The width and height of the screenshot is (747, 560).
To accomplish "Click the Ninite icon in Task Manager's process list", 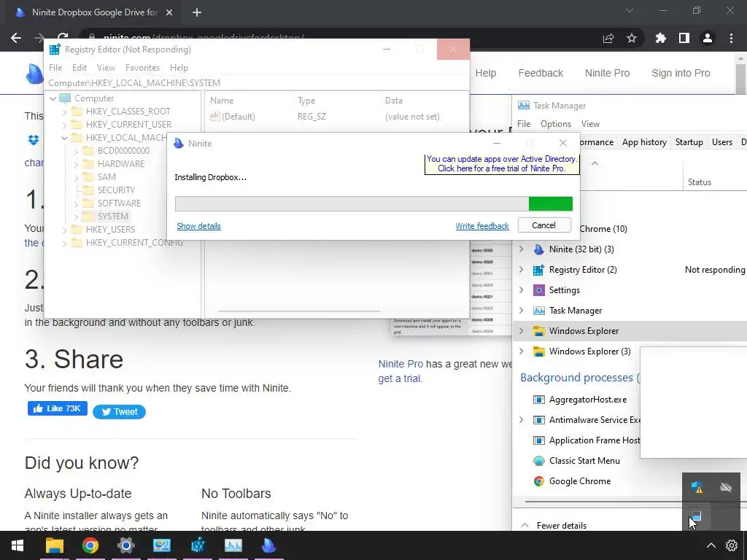I will pyautogui.click(x=539, y=249).
